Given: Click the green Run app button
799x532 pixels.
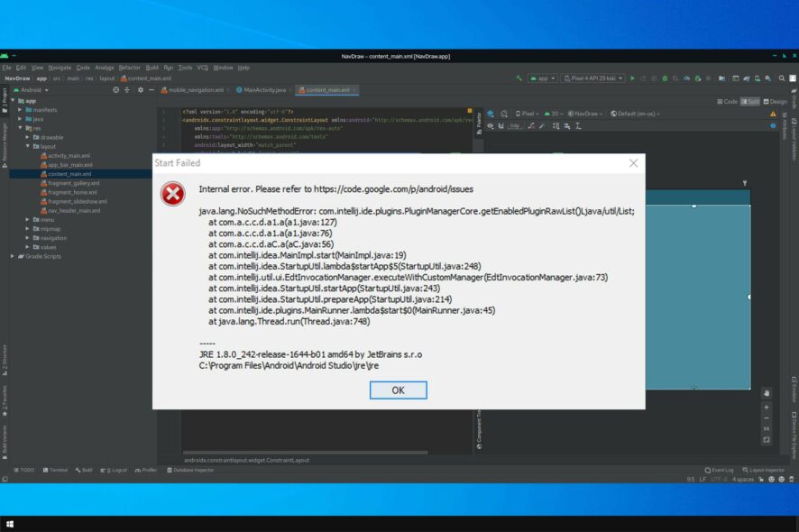Looking at the screenshot, I should click(x=633, y=78).
